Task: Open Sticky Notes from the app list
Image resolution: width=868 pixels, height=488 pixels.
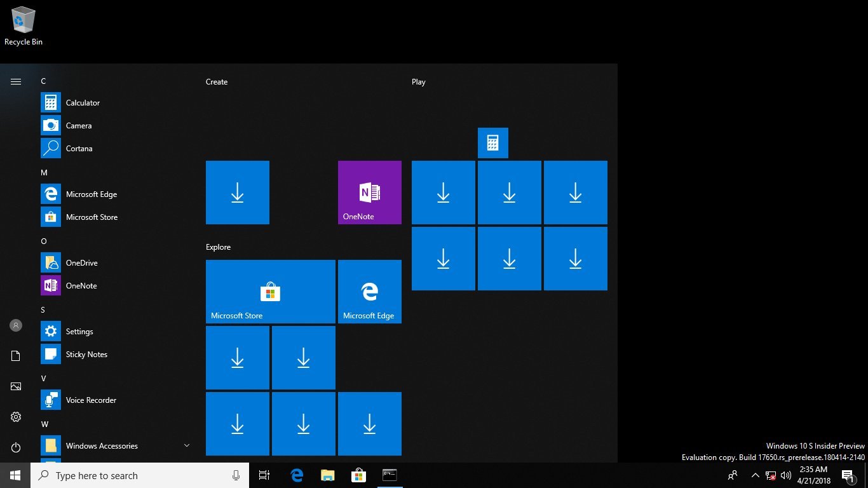Action: click(x=85, y=354)
